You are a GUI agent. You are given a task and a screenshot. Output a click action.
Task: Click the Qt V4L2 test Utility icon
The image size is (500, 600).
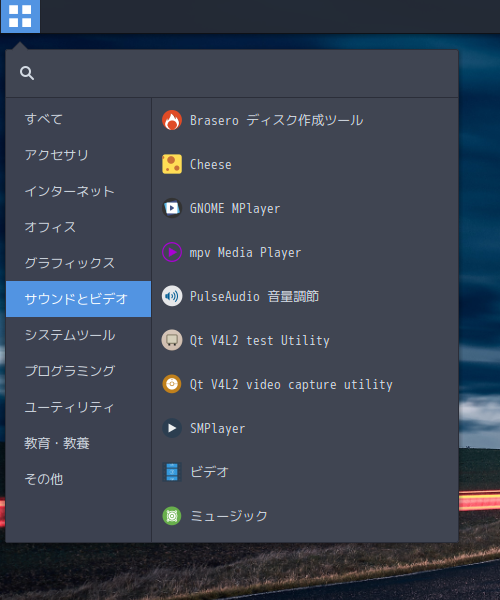click(172, 340)
